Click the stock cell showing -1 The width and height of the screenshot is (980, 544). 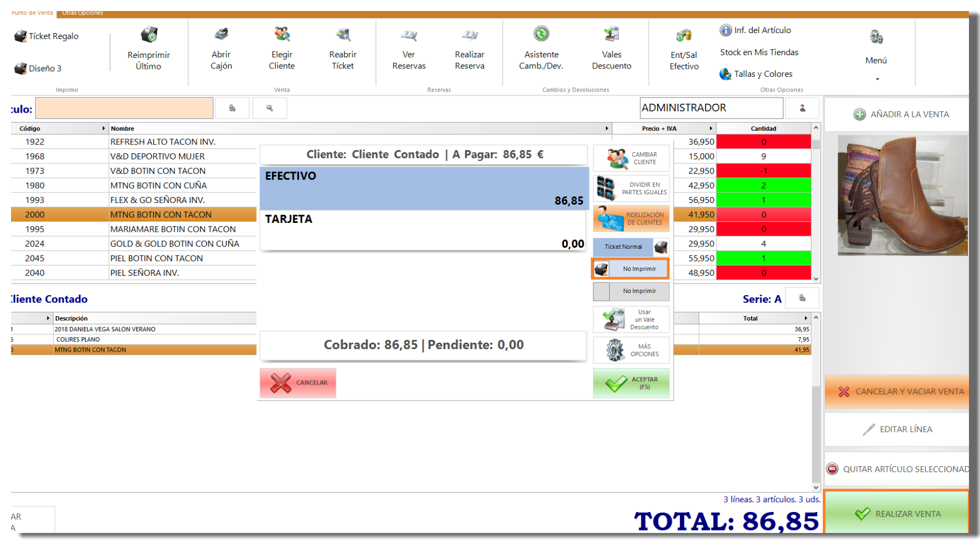coord(764,171)
